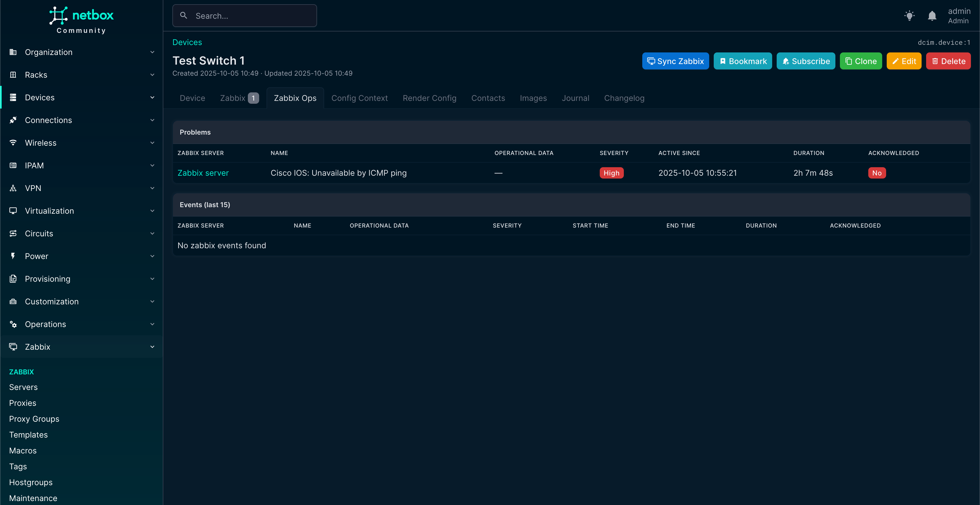Expand the Virtualization menu chevron
Image resolution: width=980 pixels, height=505 pixels.
click(x=152, y=211)
